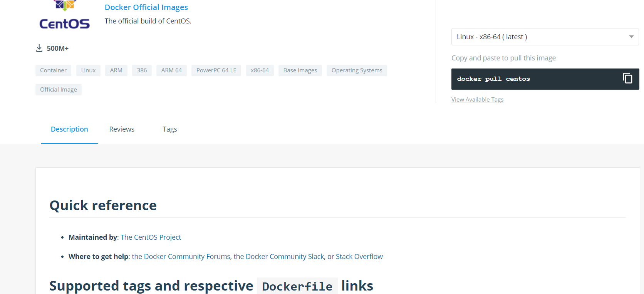Click 'The official build of CentOS.' text

pos(148,21)
